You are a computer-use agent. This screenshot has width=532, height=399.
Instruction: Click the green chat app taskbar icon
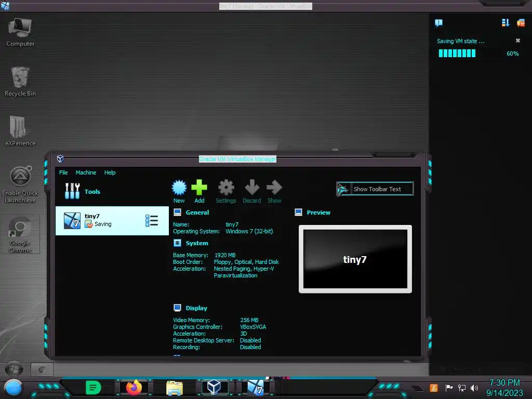94,388
